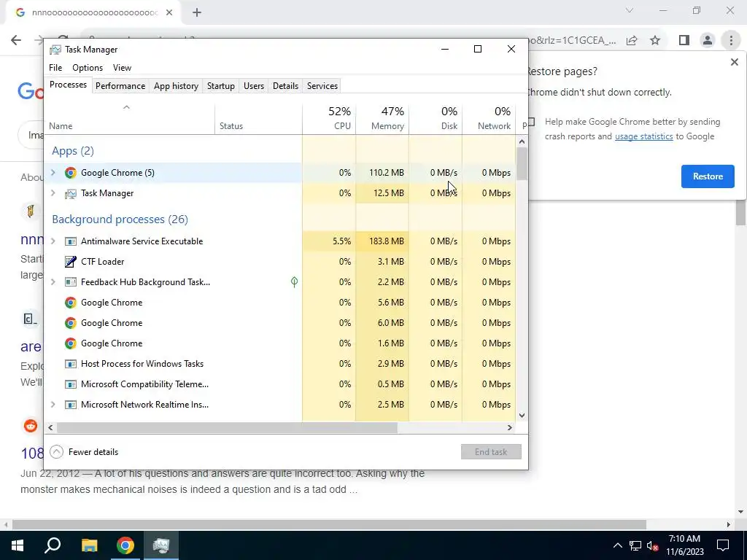
Task: Click the blue Restore button
Action: (x=708, y=176)
